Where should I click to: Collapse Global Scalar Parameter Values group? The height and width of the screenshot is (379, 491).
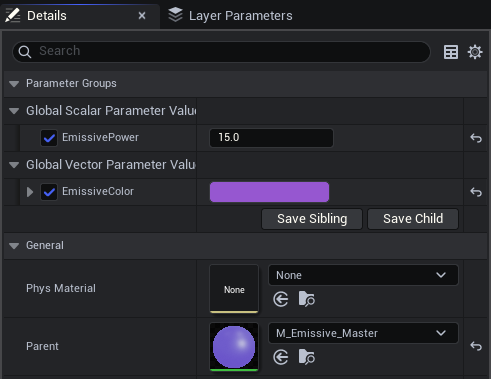14,111
